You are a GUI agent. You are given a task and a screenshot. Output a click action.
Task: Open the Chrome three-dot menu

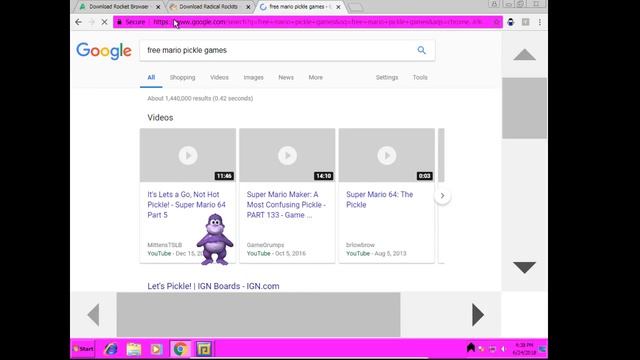tap(540, 22)
